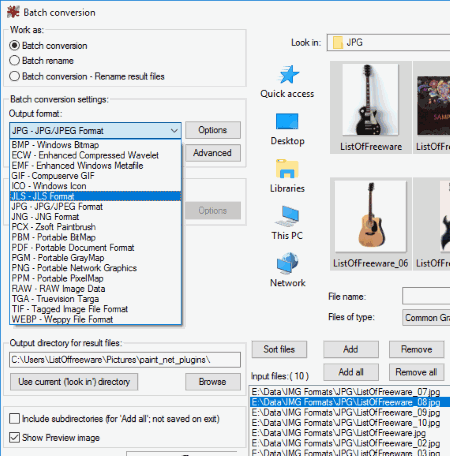Click the Sort files button
Viewport: 450px width, 456px height.
click(279, 349)
